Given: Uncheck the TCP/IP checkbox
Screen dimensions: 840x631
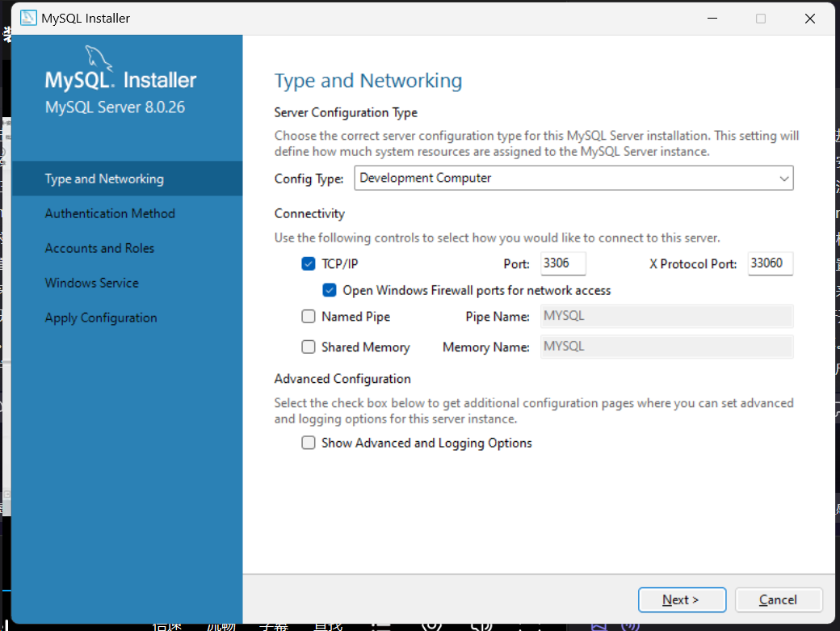Looking at the screenshot, I should (308, 263).
